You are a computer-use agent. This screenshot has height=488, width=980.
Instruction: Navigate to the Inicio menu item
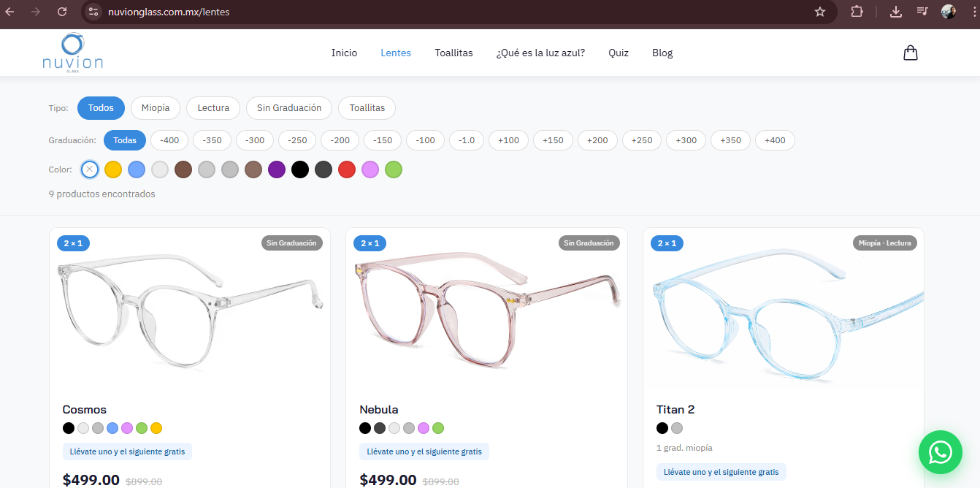(344, 53)
